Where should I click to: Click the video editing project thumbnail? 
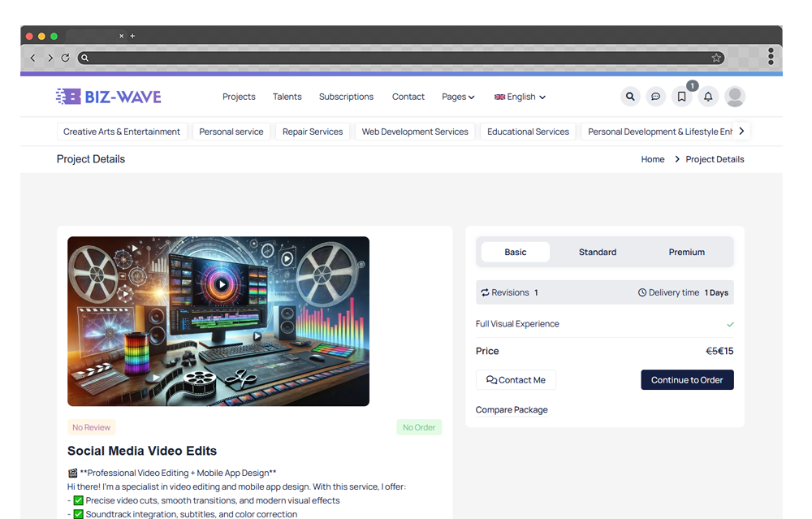point(218,321)
